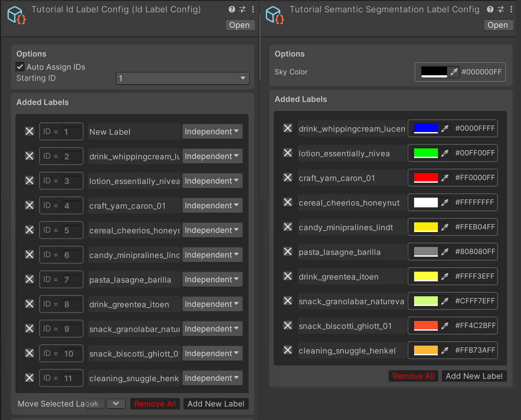Image resolution: width=521 pixels, height=420 pixels.
Task: Remove the New Label entry with ID 1
Action: 29,131
